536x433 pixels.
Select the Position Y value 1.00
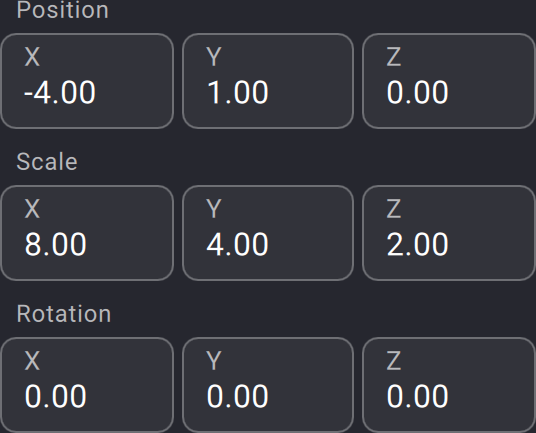click(268, 81)
